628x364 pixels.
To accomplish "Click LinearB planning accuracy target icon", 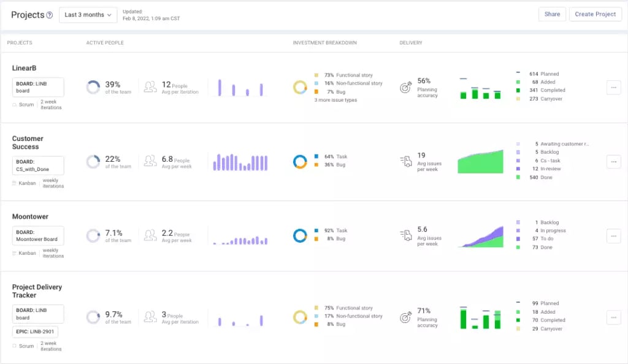I will 405,87.
